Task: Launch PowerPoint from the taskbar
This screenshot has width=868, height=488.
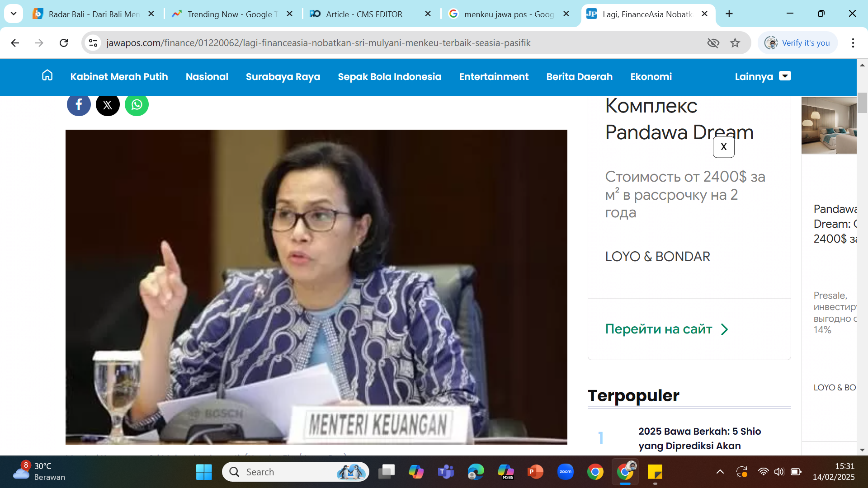Action: 535,472
